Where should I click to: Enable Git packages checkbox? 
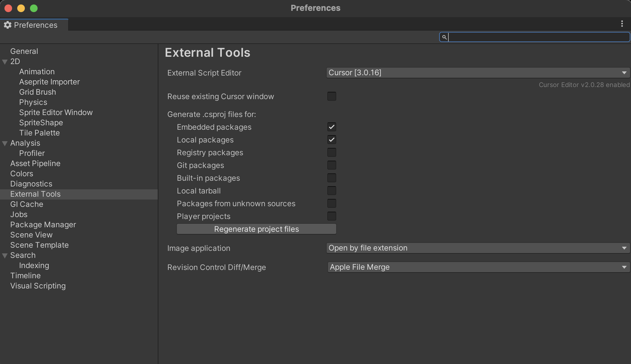(x=332, y=165)
